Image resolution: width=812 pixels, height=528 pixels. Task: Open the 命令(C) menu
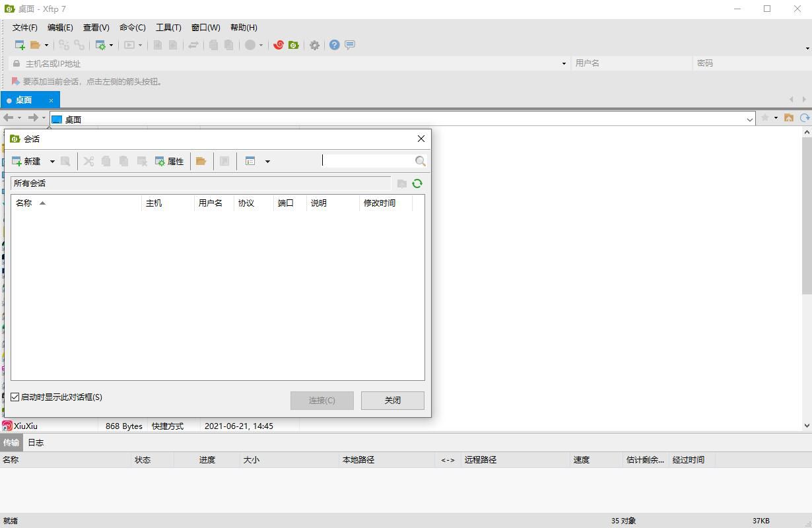click(133, 27)
